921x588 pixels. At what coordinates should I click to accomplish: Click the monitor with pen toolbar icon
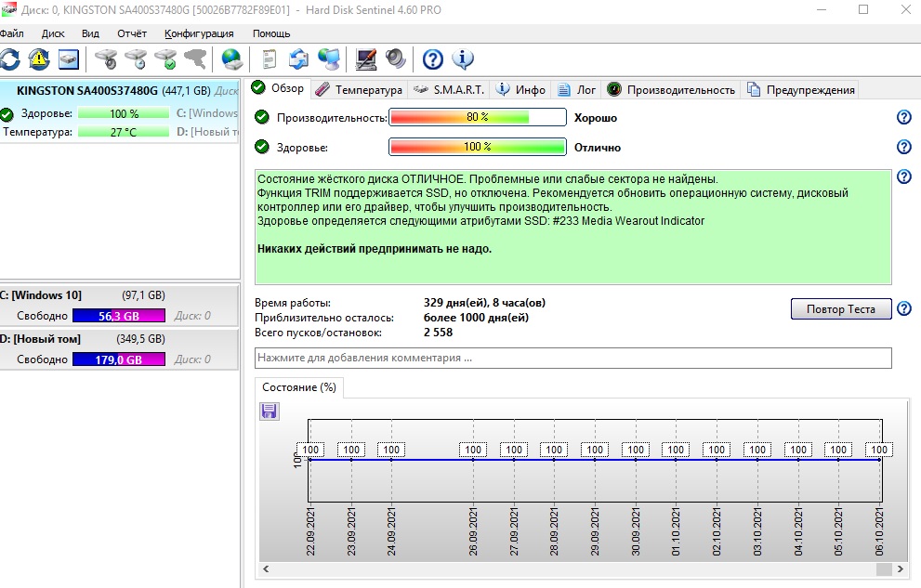click(367, 59)
